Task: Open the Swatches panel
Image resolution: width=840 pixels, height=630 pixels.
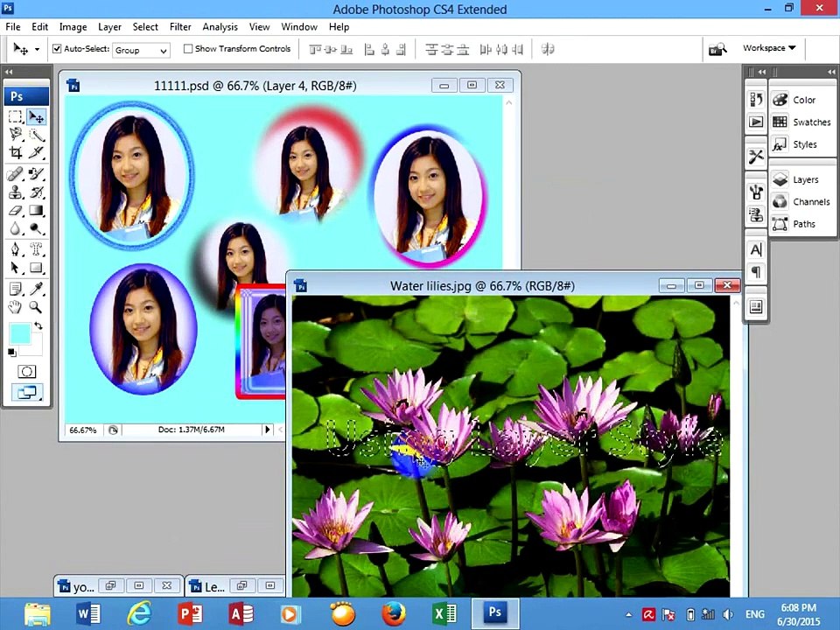Action: coord(802,122)
